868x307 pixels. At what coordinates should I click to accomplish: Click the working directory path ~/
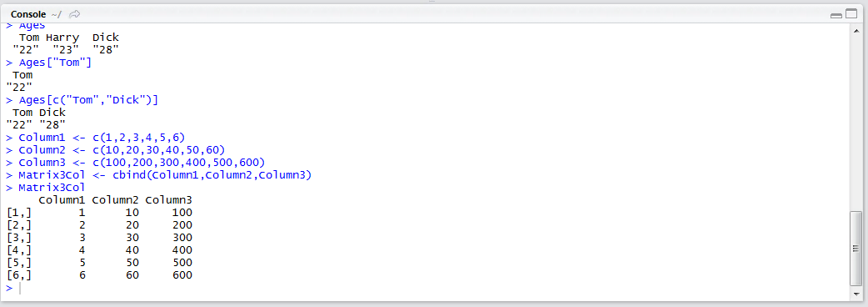click(57, 14)
